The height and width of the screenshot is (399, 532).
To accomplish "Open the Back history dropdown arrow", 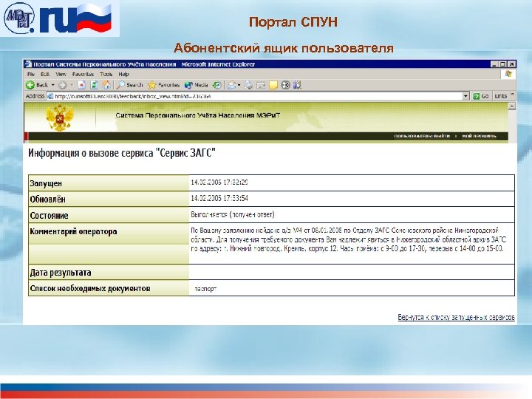I will [x=53, y=85].
